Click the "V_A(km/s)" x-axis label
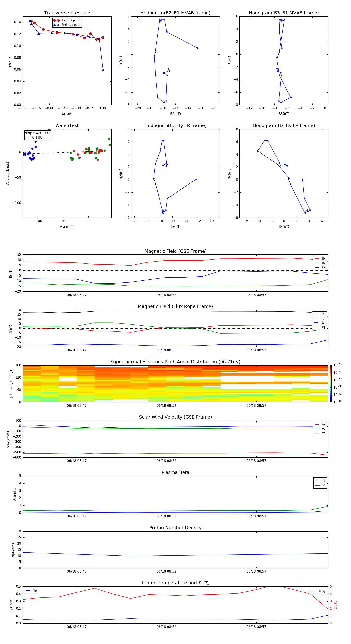351x644 pixels. click(x=67, y=227)
